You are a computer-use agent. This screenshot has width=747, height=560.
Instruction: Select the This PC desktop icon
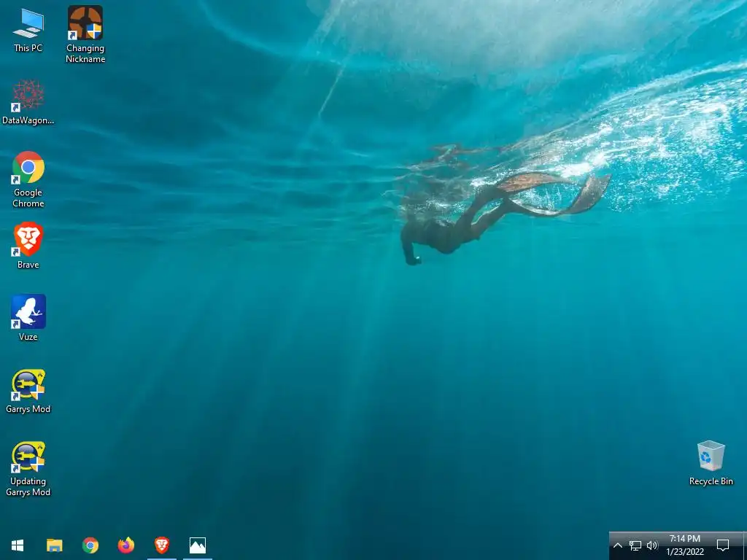(28, 29)
